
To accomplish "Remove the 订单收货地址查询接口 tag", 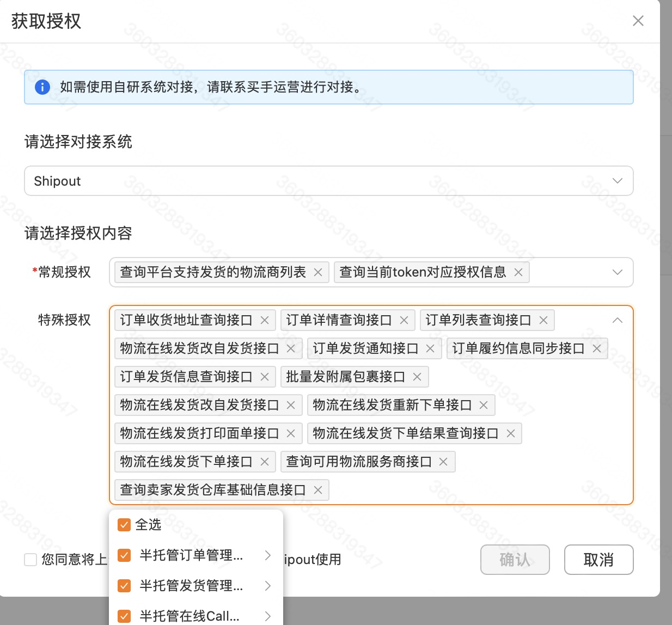I will tap(265, 320).
